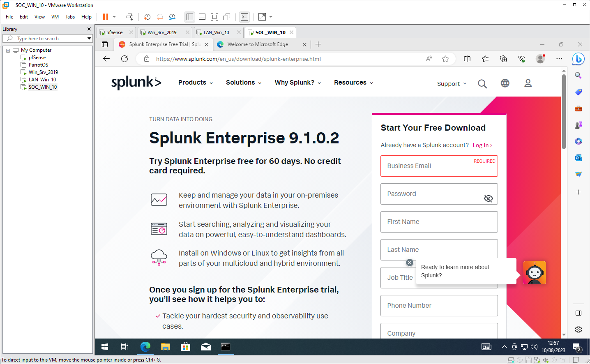This screenshot has height=364, width=590.
Task: Select LAN_Win_10 in library tree
Action: [42, 80]
